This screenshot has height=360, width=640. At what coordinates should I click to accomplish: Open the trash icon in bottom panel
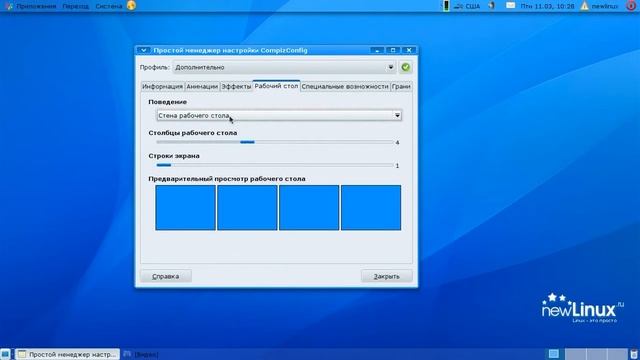click(x=634, y=354)
